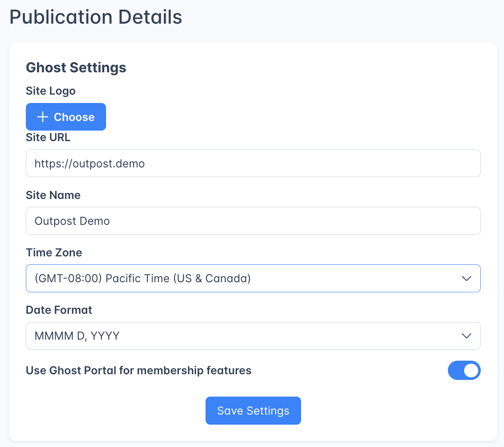This screenshot has height=447, width=504.
Task: Toggle Use Ghost Portal switch
Action: tap(464, 370)
